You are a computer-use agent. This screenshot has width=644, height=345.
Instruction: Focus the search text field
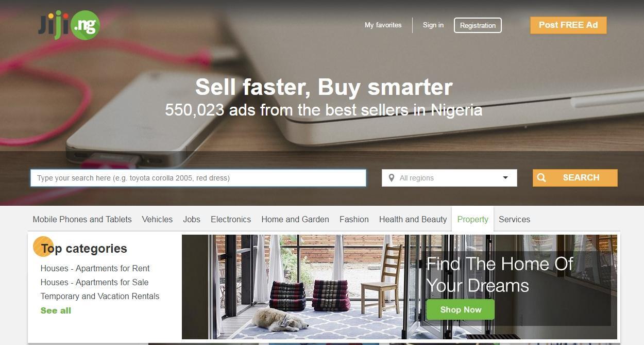point(198,178)
